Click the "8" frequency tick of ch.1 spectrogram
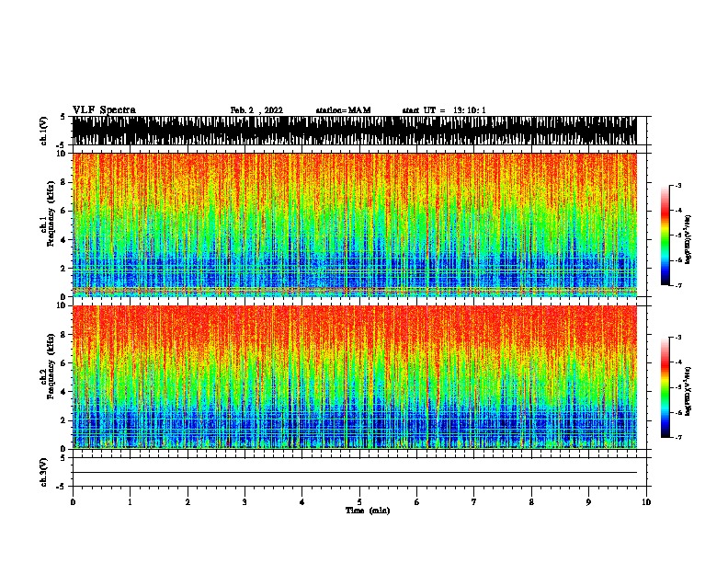 tap(63, 182)
